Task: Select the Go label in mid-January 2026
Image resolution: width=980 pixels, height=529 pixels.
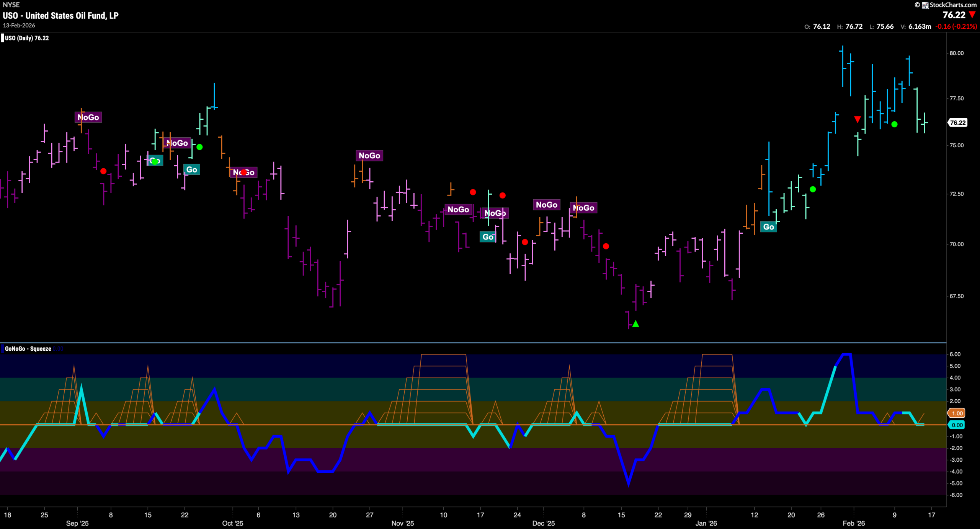Action: [768, 227]
